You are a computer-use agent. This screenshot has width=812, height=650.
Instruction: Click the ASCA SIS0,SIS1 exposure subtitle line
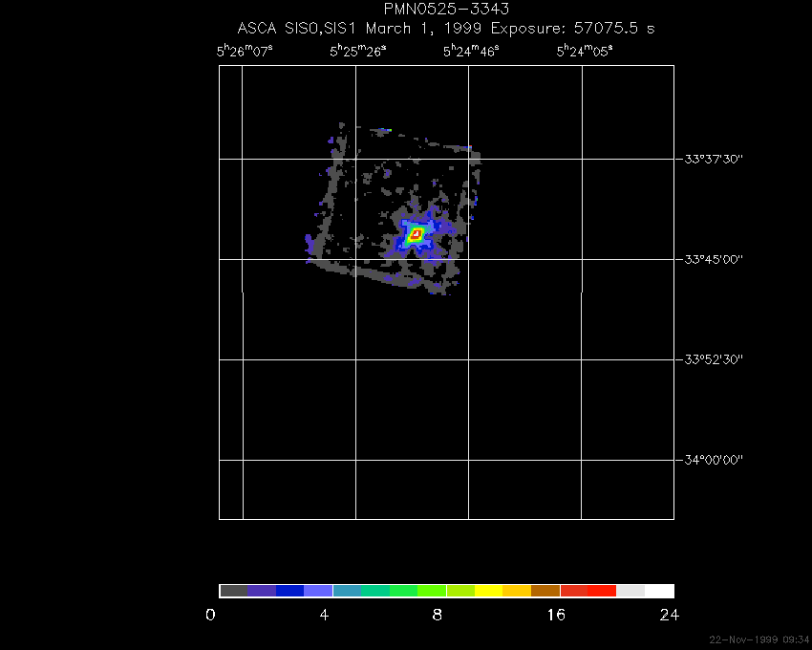[446, 29]
